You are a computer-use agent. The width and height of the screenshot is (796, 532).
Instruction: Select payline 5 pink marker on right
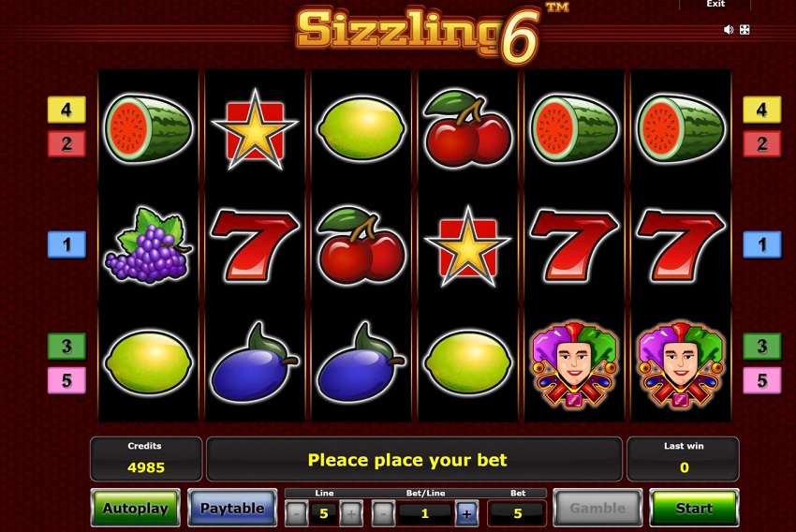762,380
